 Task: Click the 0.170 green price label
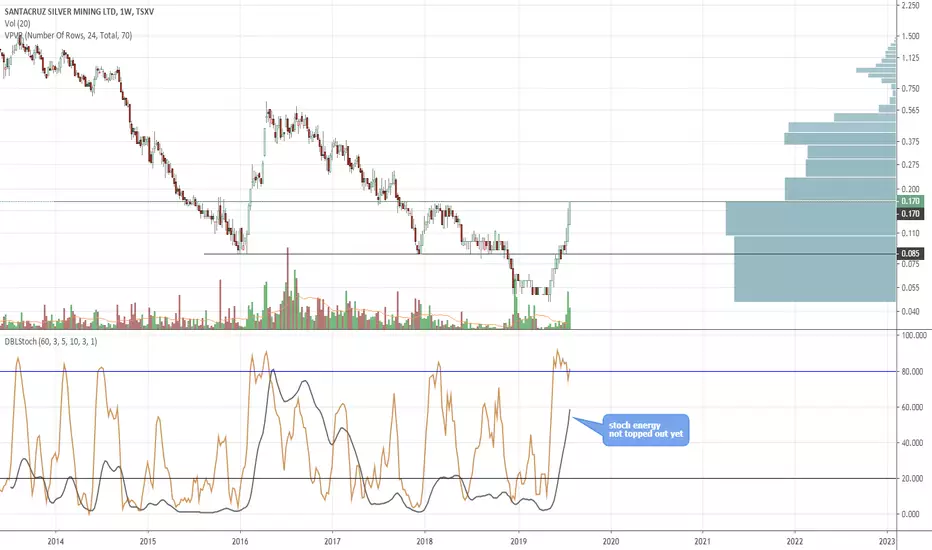coord(910,202)
